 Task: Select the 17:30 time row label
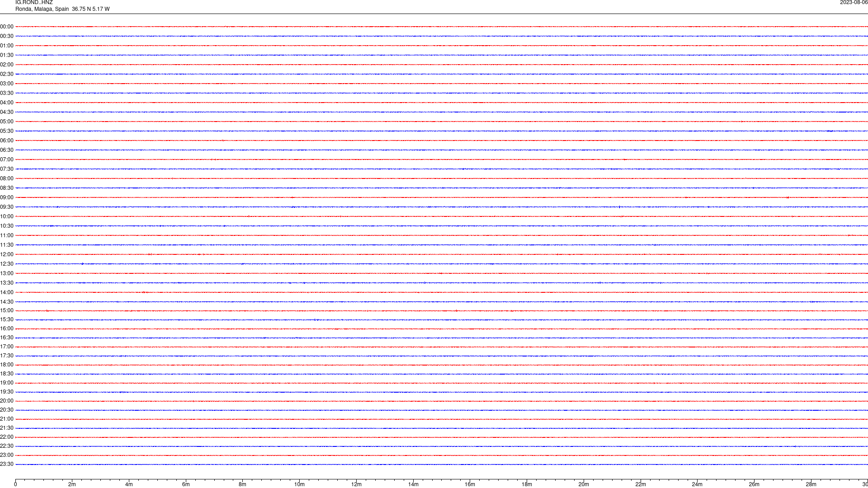(7, 356)
